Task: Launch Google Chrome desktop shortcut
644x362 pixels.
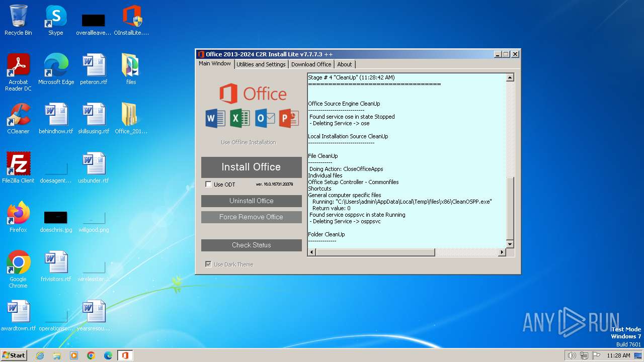Action: [18, 269]
